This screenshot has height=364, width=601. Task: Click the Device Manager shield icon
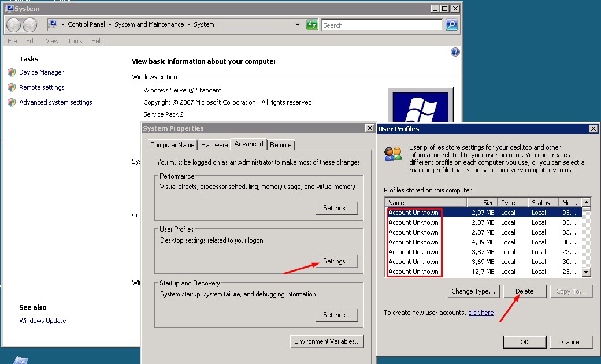coord(12,73)
